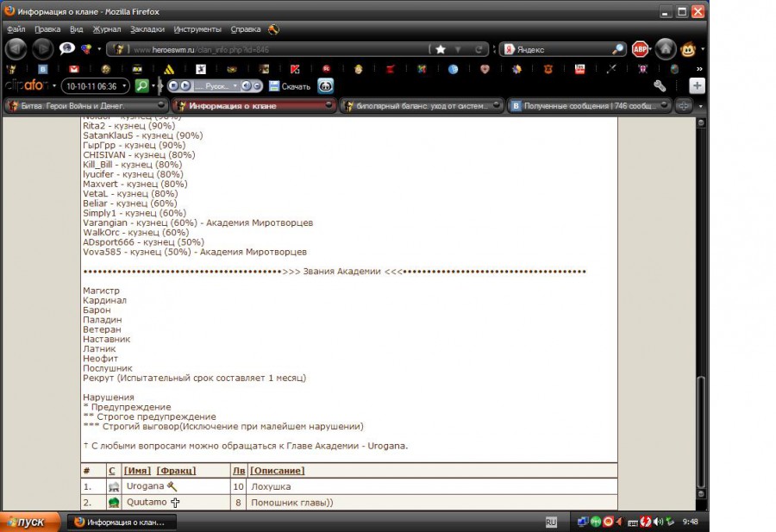776x532 pixels.
Task: Click the monkey face Greasemonkey icon
Action: [x=688, y=49]
